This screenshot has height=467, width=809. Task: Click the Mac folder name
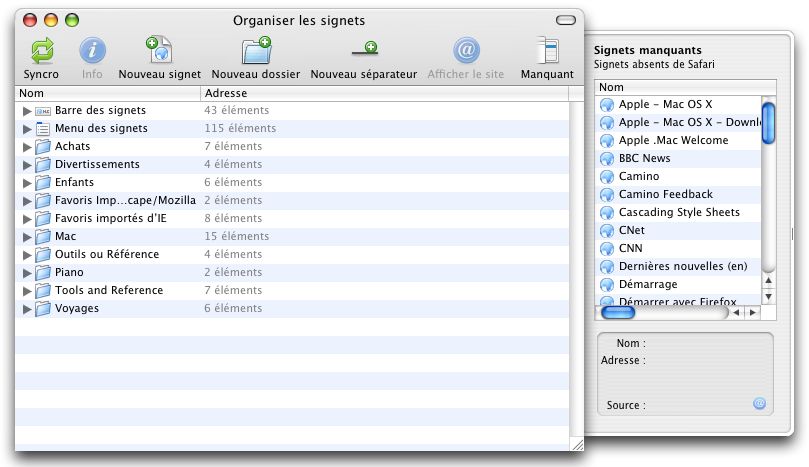pos(66,236)
